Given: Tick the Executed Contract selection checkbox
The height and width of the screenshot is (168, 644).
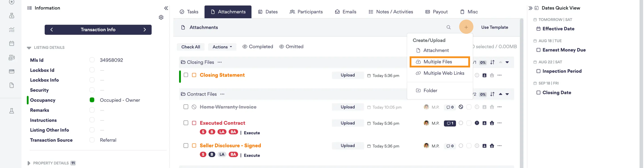Looking at the screenshot, I should click(x=186, y=123).
